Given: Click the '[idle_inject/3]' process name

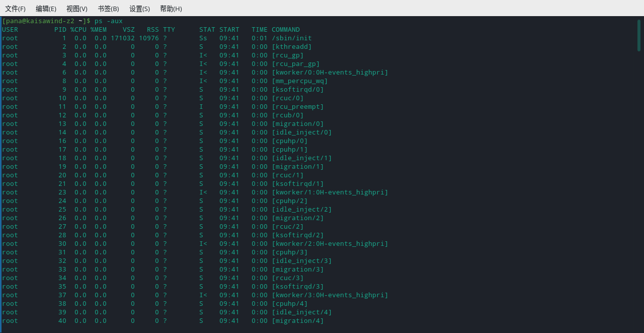Looking at the screenshot, I should [x=302, y=260].
